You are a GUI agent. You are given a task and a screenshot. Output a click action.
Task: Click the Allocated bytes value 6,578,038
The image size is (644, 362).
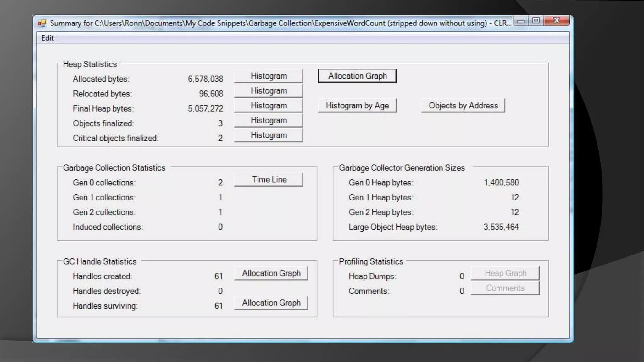point(205,79)
